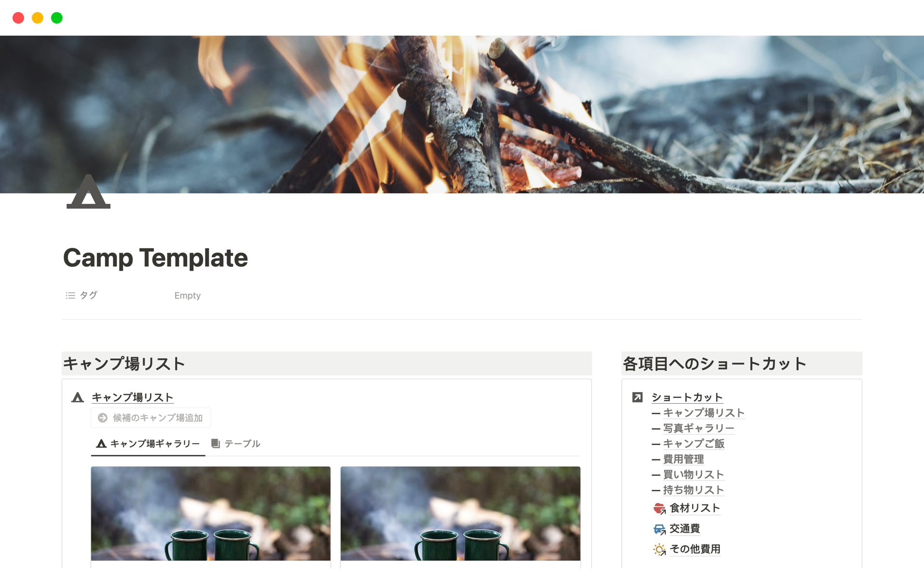Open the 費用管理 shortcut link

coord(683,459)
